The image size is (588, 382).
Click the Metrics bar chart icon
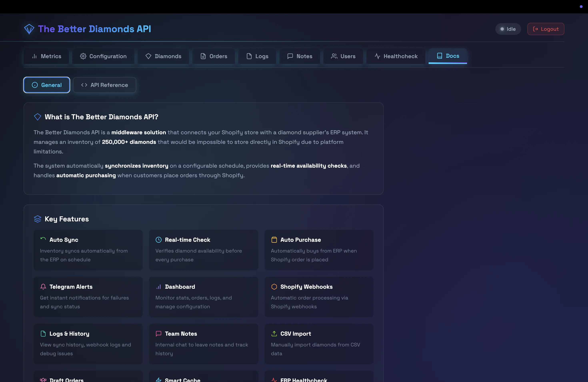34,56
